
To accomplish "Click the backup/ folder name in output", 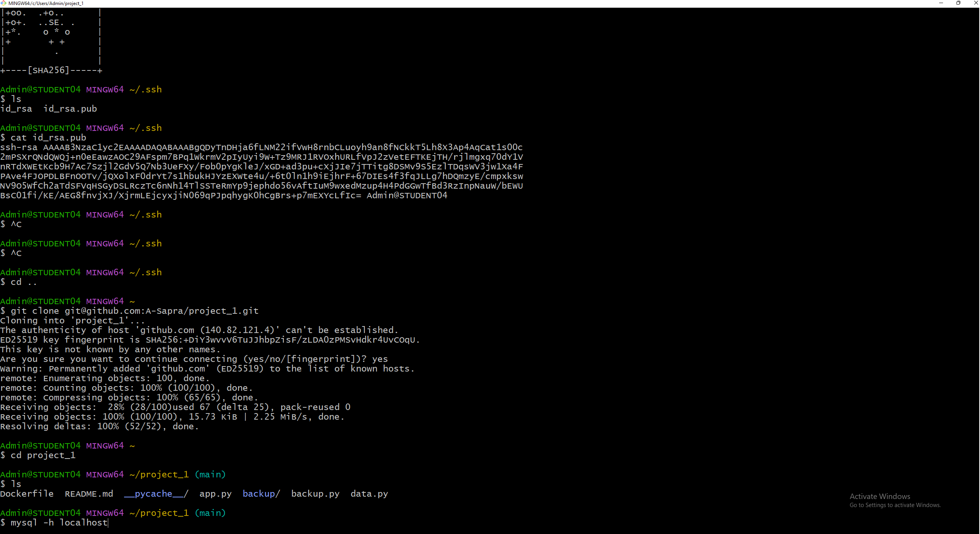I will pyautogui.click(x=261, y=494).
